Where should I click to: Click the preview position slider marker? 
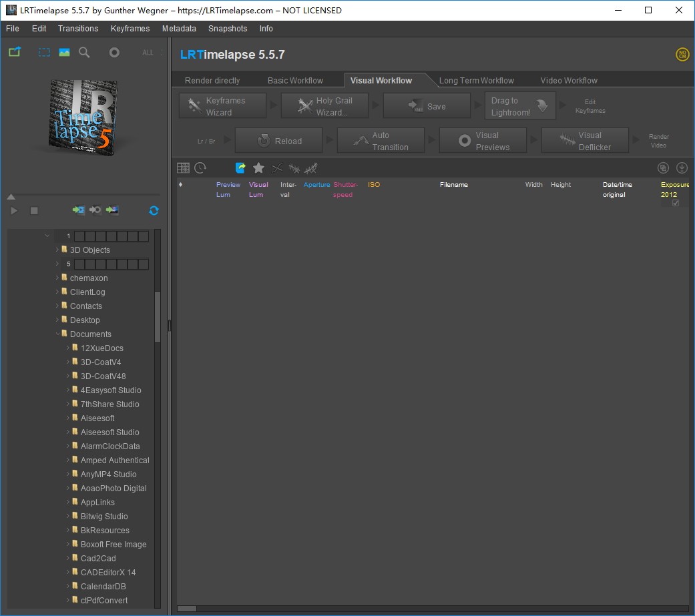tap(11, 197)
